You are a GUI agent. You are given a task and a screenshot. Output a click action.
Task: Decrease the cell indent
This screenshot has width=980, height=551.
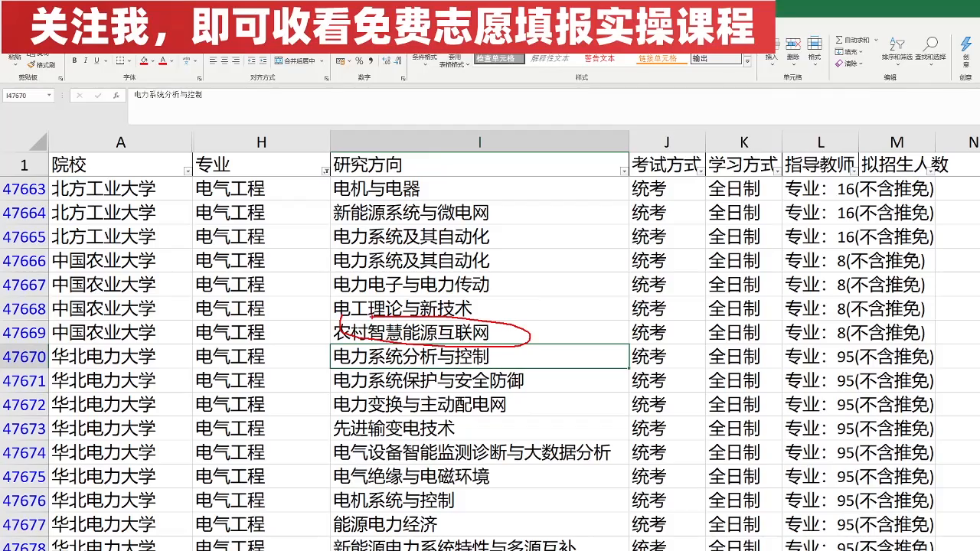point(251,60)
